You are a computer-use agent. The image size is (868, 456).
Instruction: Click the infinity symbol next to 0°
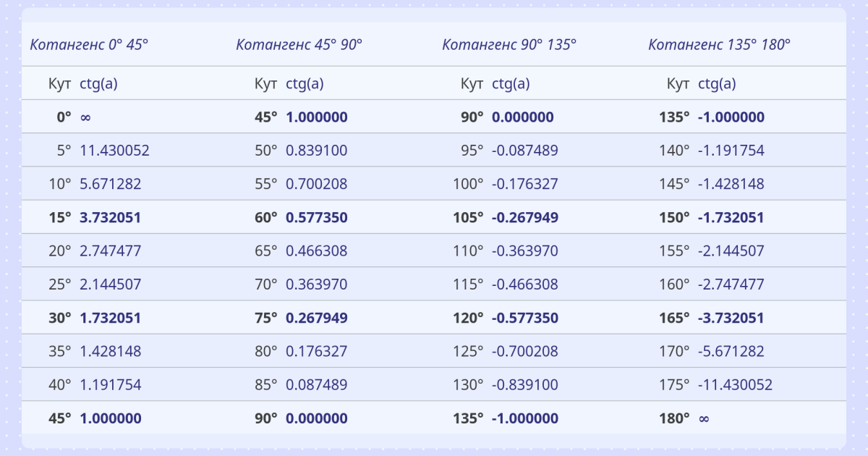pyautogui.click(x=85, y=117)
